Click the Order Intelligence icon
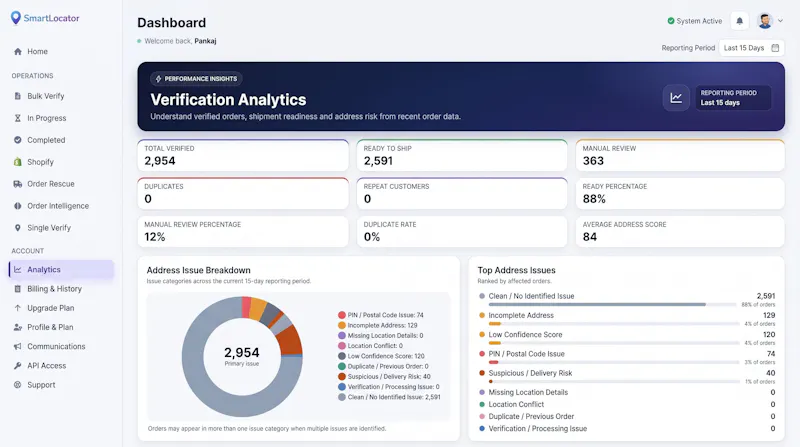 point(18,206)
